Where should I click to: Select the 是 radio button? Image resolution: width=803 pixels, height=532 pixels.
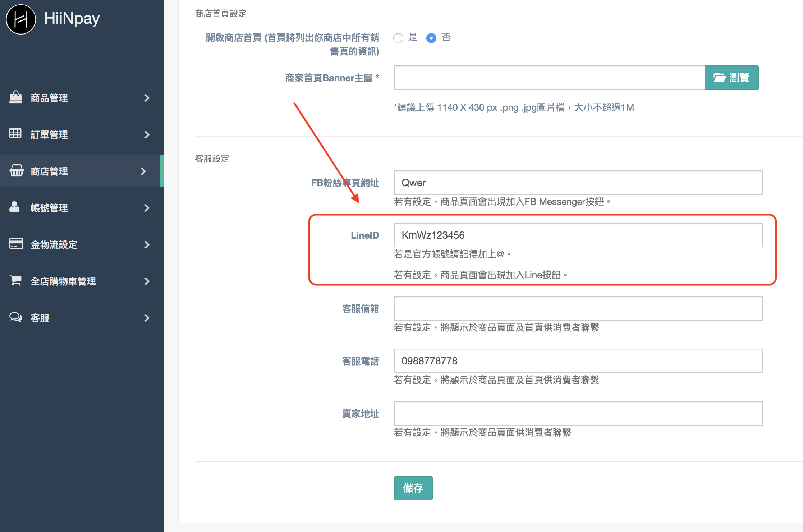coord(398,38)
